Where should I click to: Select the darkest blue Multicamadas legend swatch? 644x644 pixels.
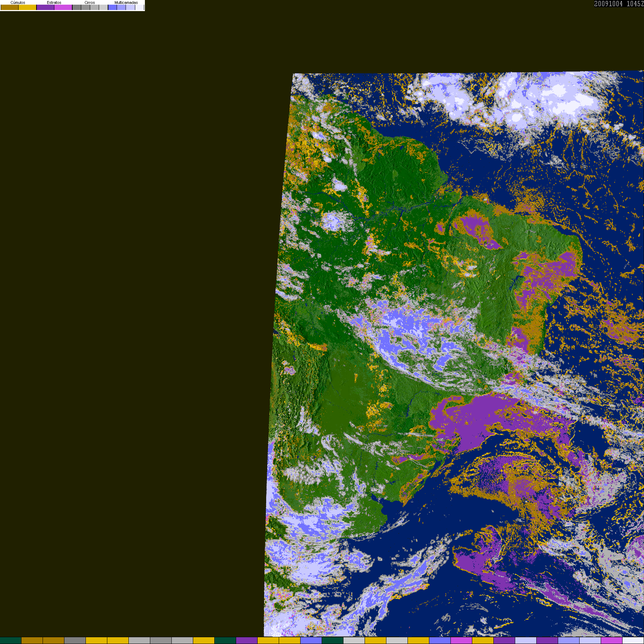click(x=113, y=8)
